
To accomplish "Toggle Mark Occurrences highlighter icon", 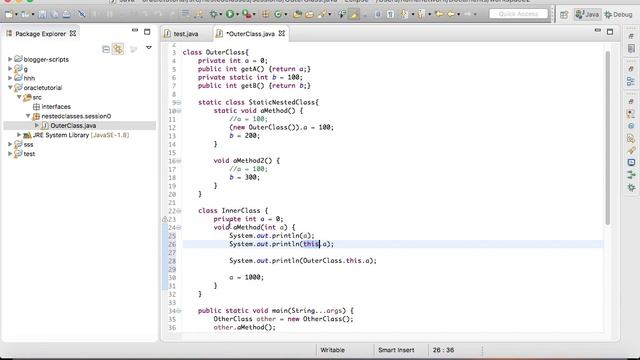I will (354, 14).
